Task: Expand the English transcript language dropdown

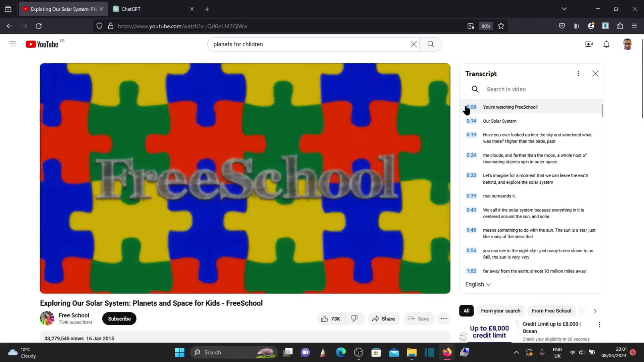Action: (x=478, y=285)
